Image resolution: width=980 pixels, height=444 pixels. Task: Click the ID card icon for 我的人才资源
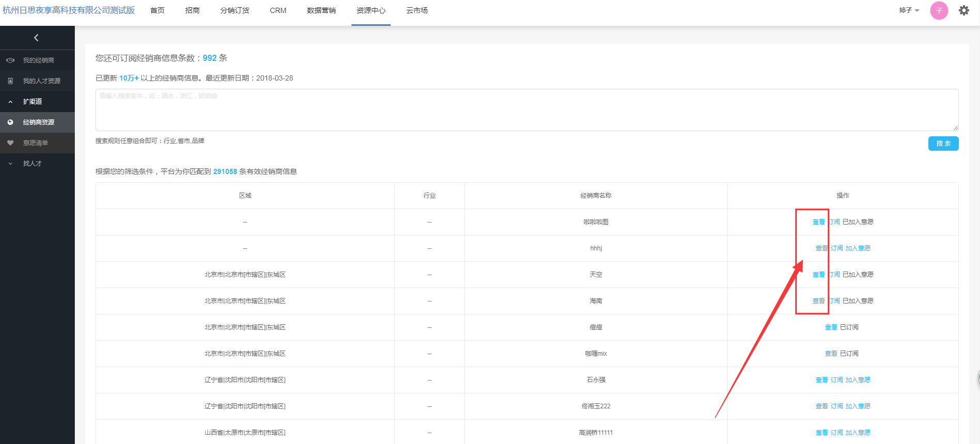tap(10, 81)
